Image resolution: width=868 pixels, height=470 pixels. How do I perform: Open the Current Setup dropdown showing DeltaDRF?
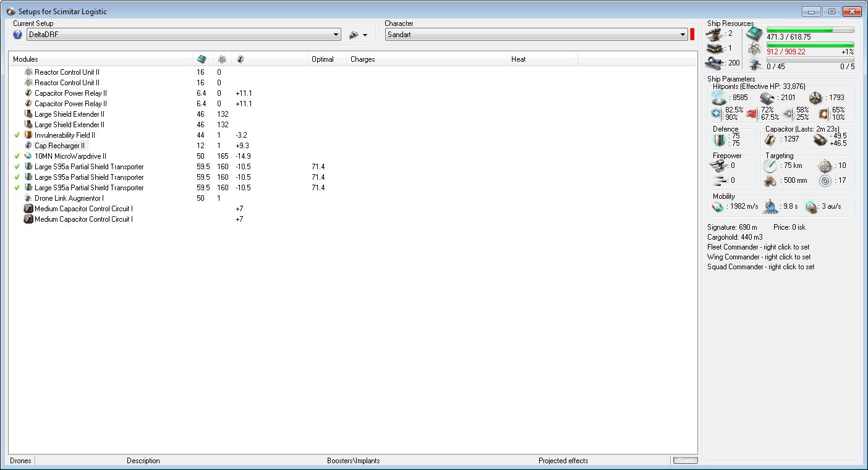coord(184,35)
